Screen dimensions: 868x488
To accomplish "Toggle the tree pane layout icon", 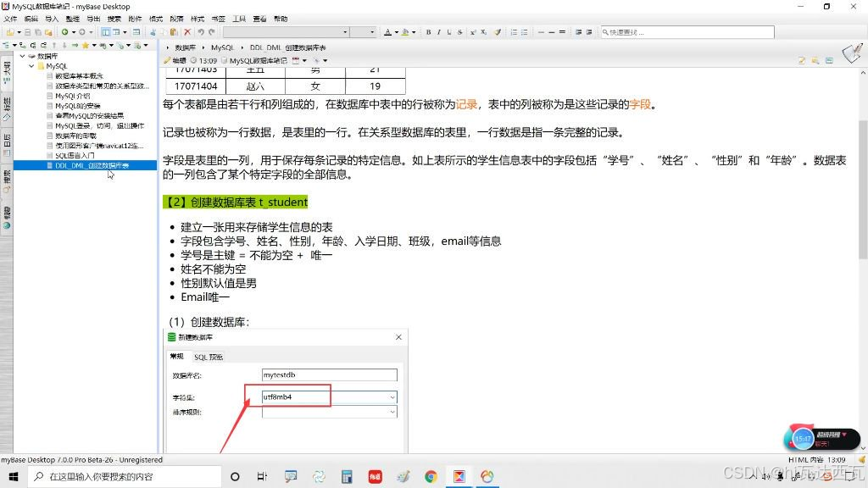I will pyautogui.click(x=105, y=32).
